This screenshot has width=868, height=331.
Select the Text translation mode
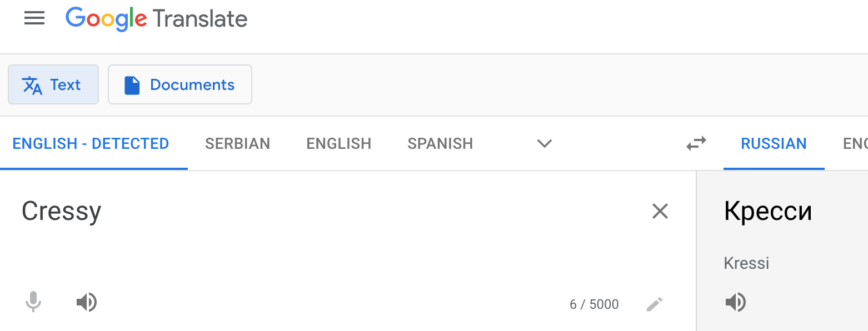[53, 84]
